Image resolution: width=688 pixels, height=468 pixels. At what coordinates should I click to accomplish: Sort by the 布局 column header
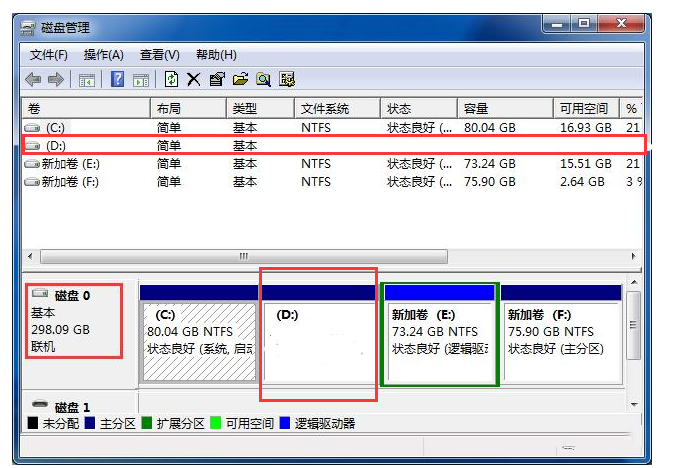pos(188,108)
